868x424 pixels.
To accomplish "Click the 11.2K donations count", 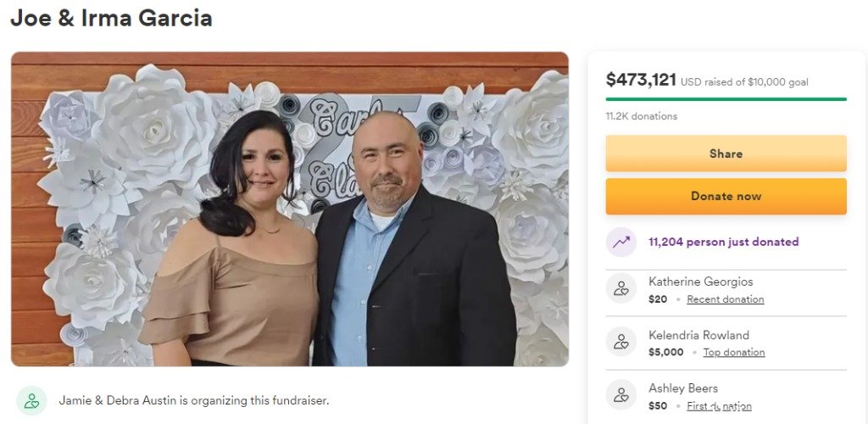I will point(642,116).
